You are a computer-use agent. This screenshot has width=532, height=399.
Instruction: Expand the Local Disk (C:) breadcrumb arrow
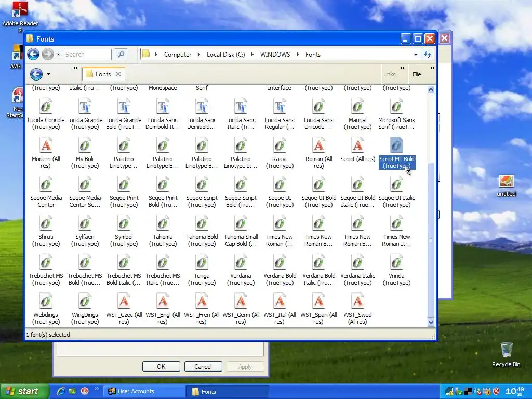click(252, 54)
